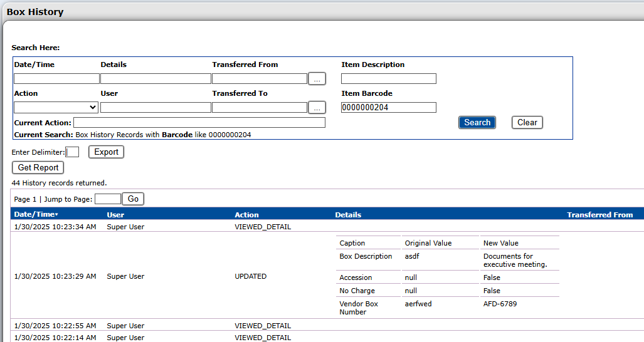This screenshot has width=644, height=342.
Task: Focus the Enter Delimiter box
Action: pyautogui.click(x=72, y=152)
